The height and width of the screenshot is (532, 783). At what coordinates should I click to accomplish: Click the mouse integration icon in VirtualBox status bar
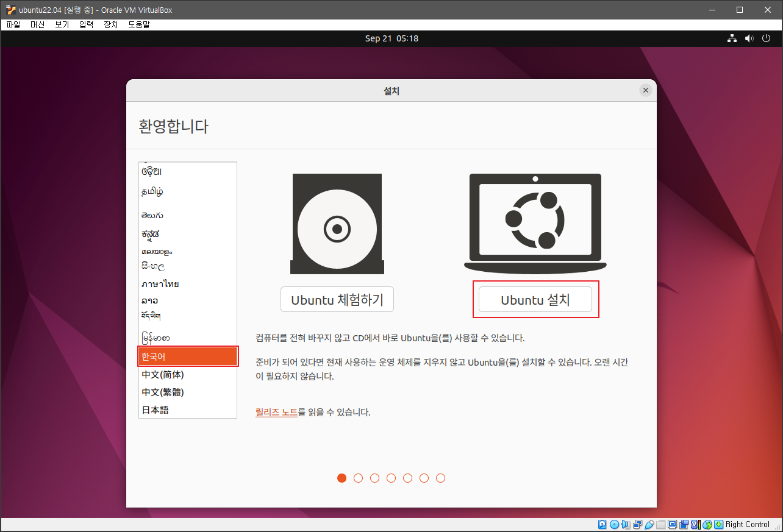[x=707, y=524]
